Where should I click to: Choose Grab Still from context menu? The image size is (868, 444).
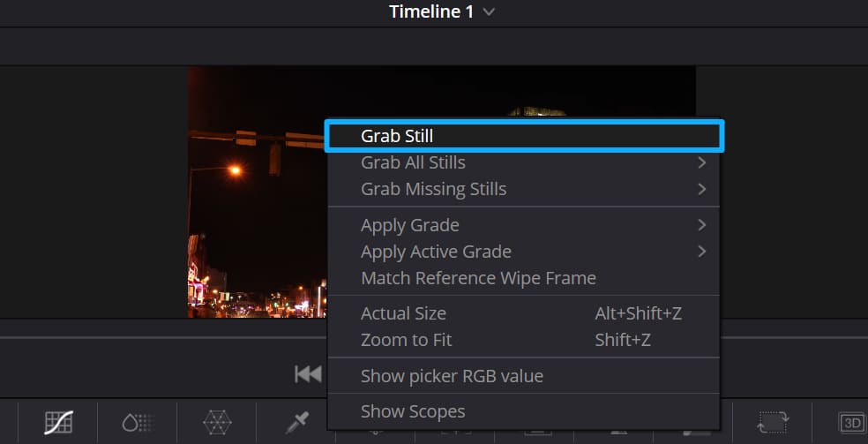coord(524,136)
